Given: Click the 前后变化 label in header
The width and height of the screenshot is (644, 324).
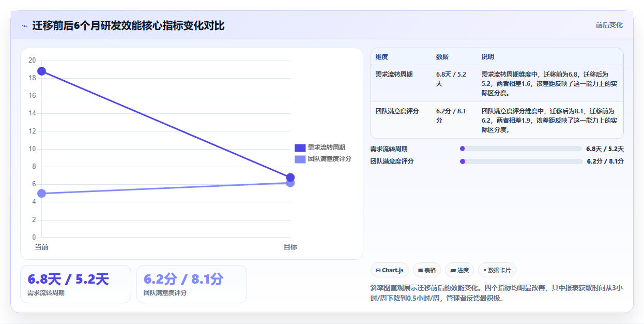Looking at the screenshot, I should coord(609,25).
